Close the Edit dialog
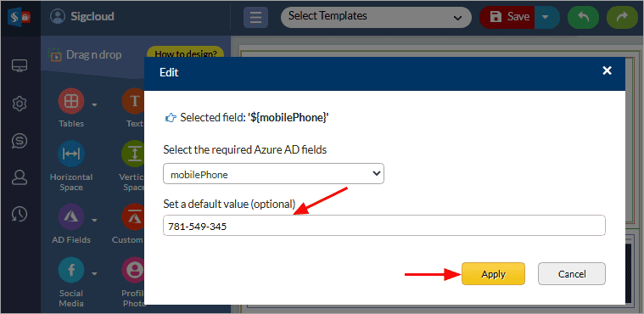The width and height of the screenshot is (644, 314). [x=607, y=70]
